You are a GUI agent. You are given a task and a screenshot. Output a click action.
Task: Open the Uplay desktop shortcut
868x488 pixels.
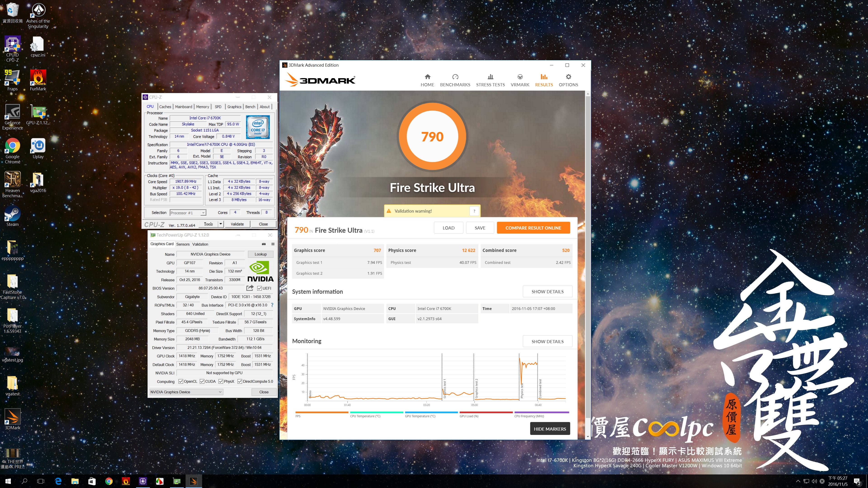38,148
